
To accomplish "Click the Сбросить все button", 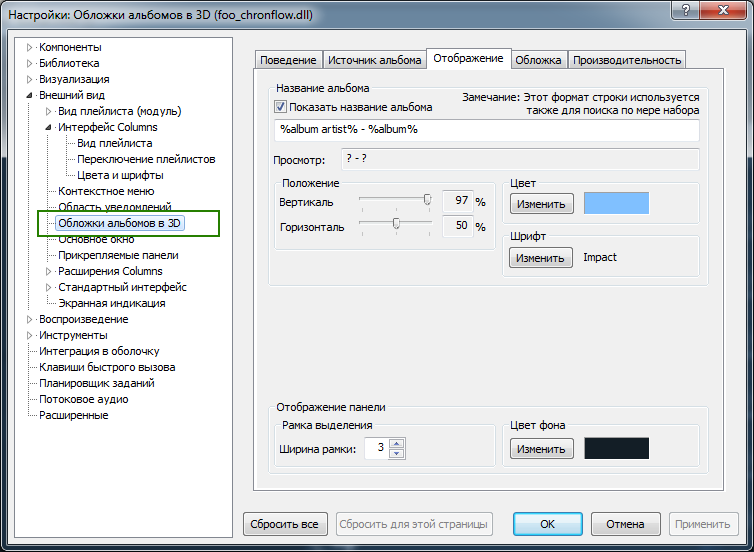I will pyautogui.click(x=285, y=524).
